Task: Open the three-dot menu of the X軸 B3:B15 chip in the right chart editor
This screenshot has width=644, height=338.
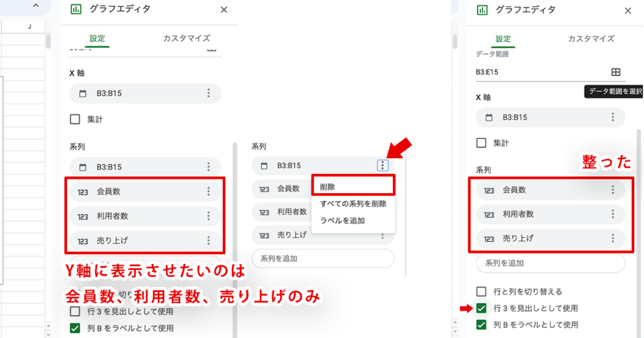Action: (x=613, y=117)
